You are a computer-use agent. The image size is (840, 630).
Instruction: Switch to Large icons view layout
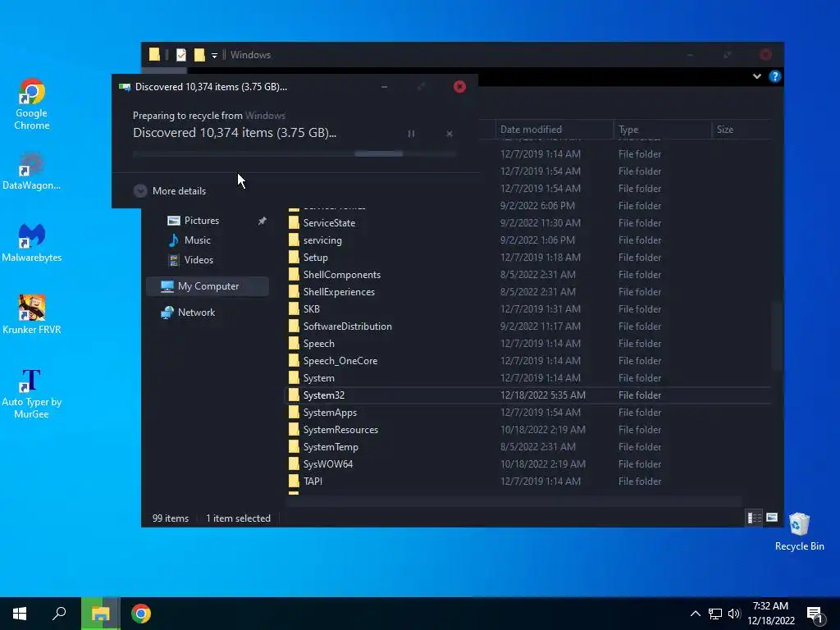[771, 518]
